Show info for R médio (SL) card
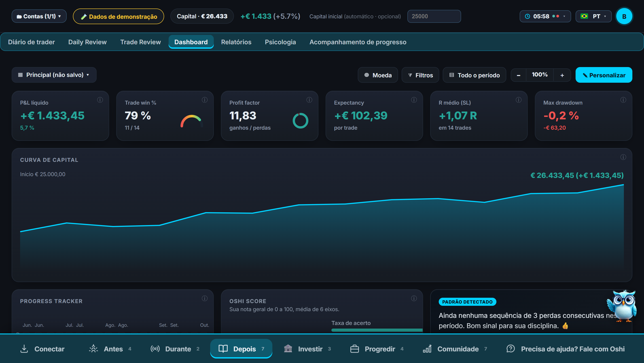 pyautogui.click(x=519, y=100)
